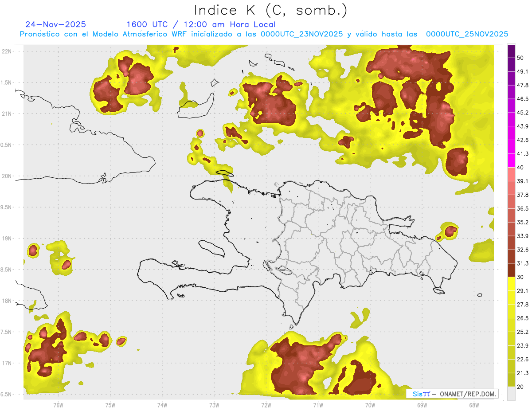Click the color bar value "42.6"
532x411 pixels.
[523, 141]
